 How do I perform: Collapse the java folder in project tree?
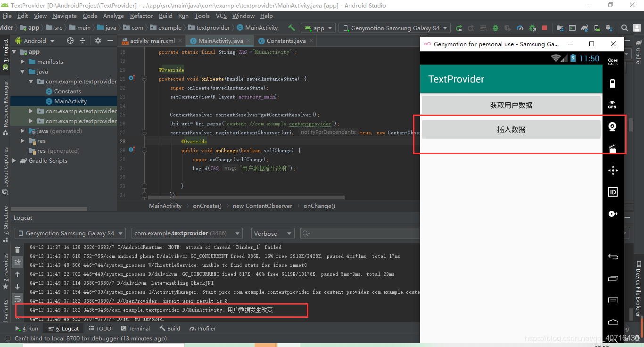(x=23, y=72)
